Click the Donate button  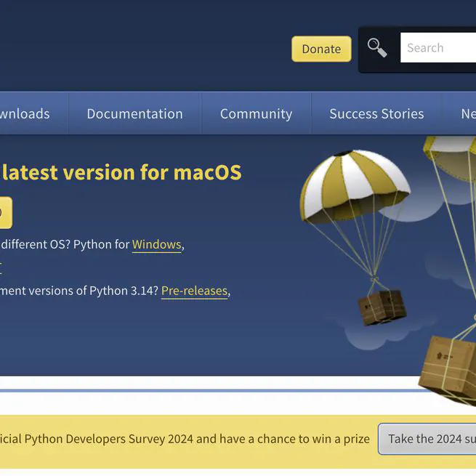point(321,49)
